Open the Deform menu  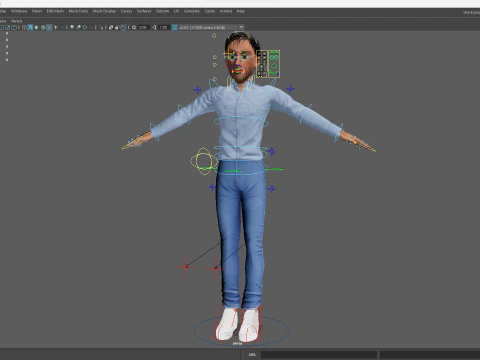pyautogui.click(x=162, y=11)
